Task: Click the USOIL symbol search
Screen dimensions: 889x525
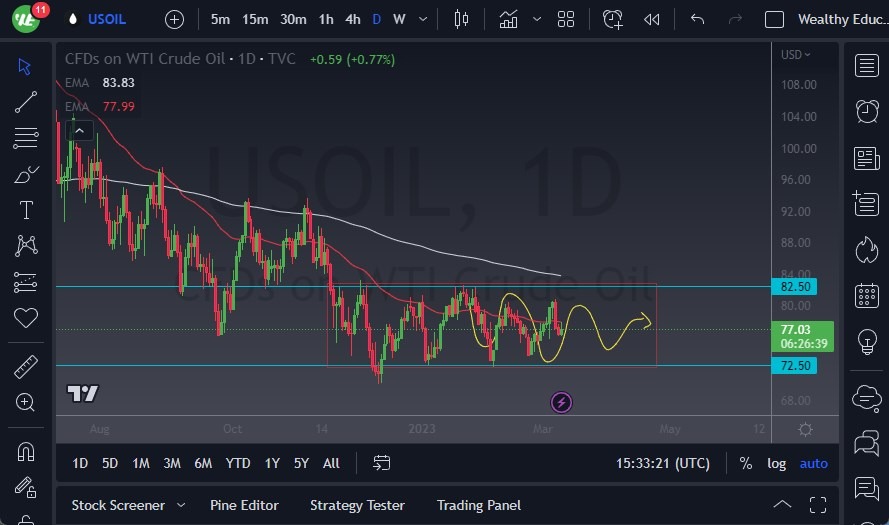Action: [107, 19]
